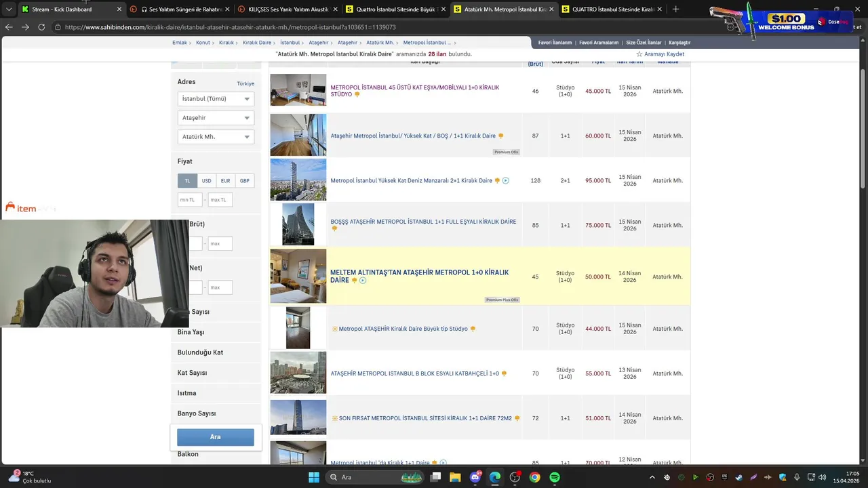The height and width of the screenshot is (488, 868).
Task: Play video icon on MELTEM ALTINTAŞ listing
Action: point(363,281)
